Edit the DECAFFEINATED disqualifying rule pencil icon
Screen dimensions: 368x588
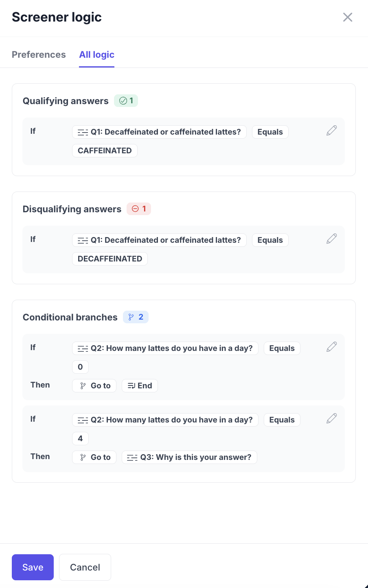[x=332, y=239]
